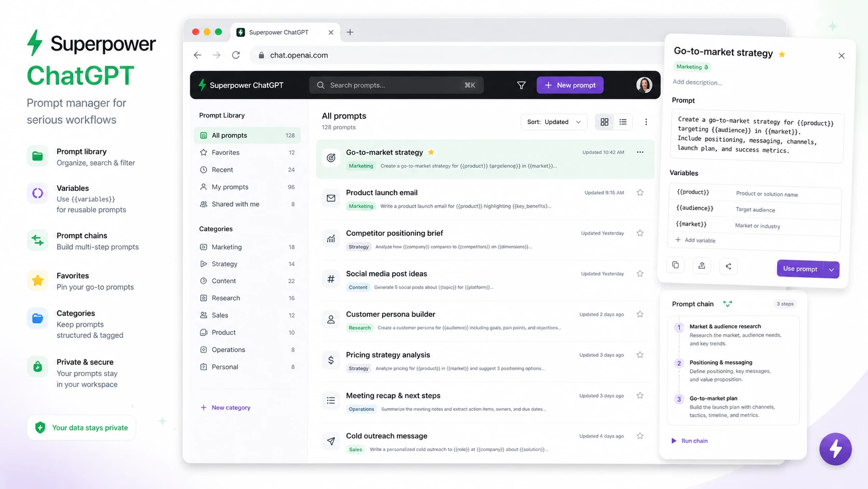Open My prompts in sidebar
868x489 pixels.
tap(247, 187)
